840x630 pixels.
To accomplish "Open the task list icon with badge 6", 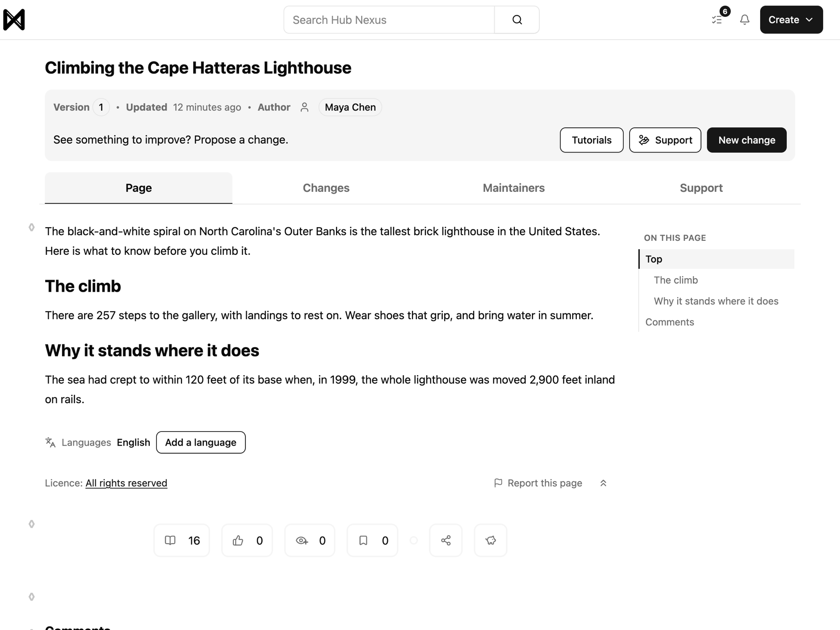I will pyautogui.click(x=717, y=20).
